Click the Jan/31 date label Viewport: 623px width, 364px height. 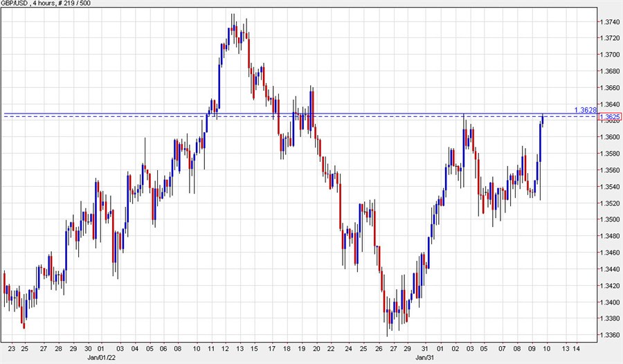coord(425,358)
